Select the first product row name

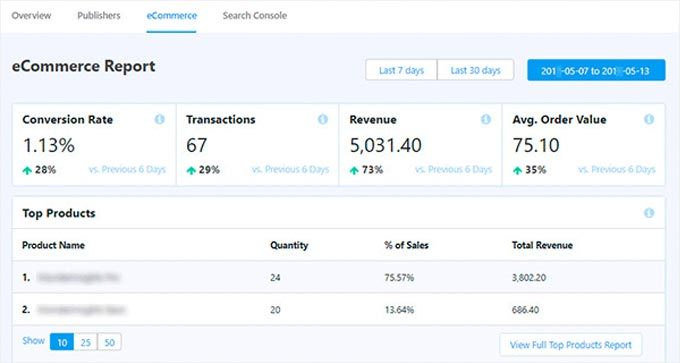(x=78, y=278)
